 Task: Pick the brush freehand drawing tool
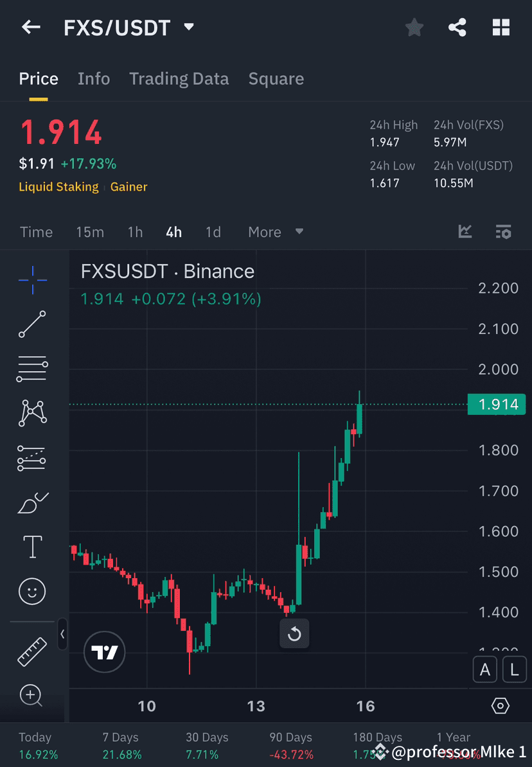click(x=32, y=503)
